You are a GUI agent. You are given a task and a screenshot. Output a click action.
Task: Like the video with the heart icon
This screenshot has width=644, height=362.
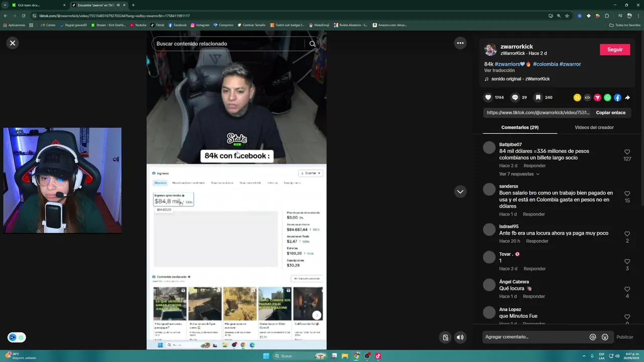pyautogui.click(x=488, y=98)
